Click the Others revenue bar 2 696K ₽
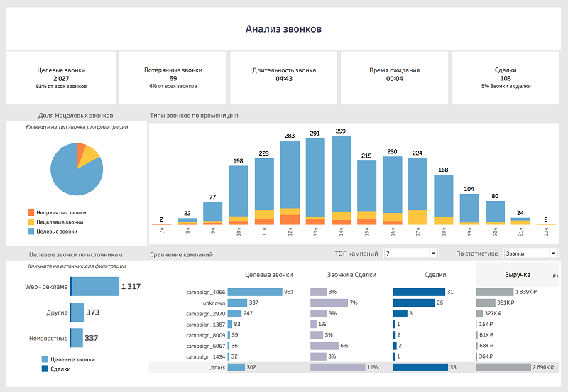This screenshot has height=392, width=568. coord(503,367)
